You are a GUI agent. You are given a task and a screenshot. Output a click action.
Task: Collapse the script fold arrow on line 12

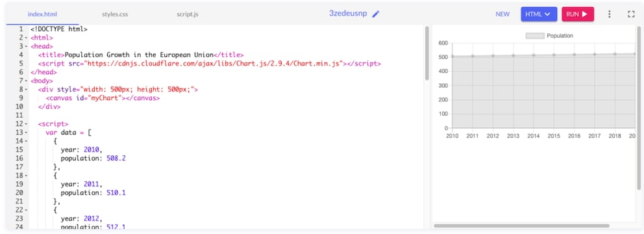pos(26,124)
